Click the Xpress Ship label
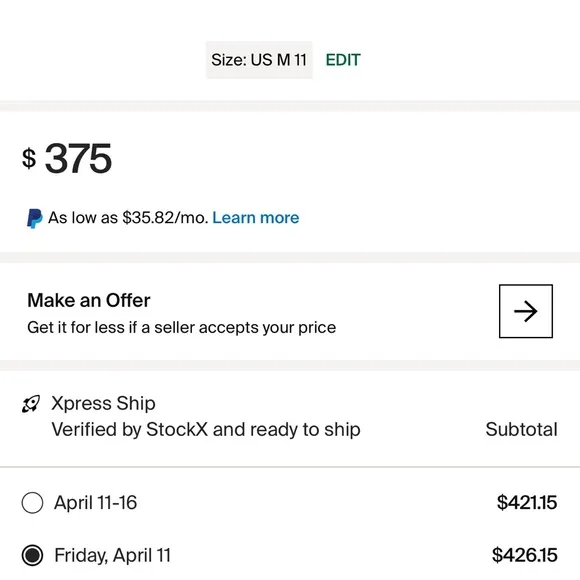This screenshot has width=580, height=580. pos(103,404)
